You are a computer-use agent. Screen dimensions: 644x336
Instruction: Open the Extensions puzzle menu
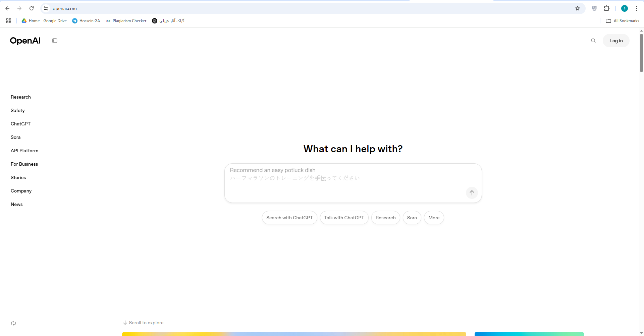click(607, 8)
